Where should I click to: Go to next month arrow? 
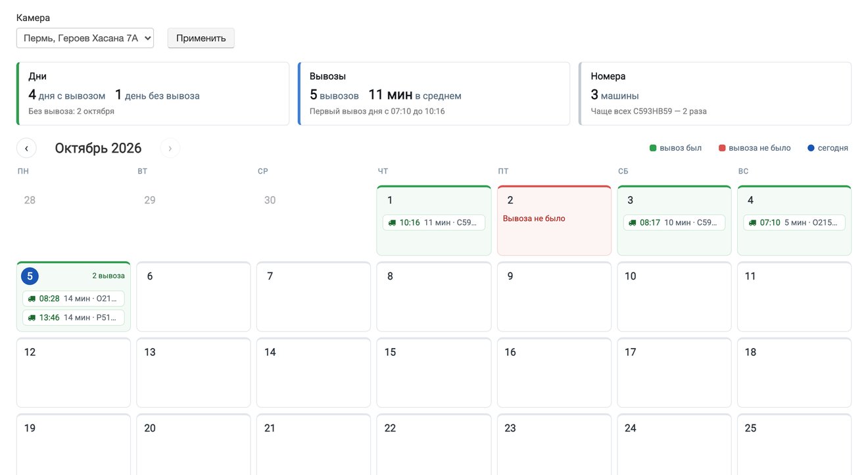point(170,148)
